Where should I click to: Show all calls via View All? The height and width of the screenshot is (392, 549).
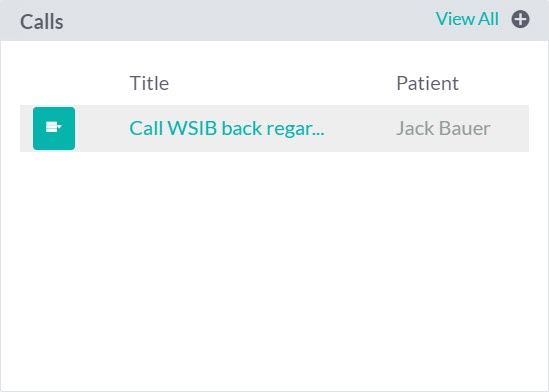(x=467, y=19)
